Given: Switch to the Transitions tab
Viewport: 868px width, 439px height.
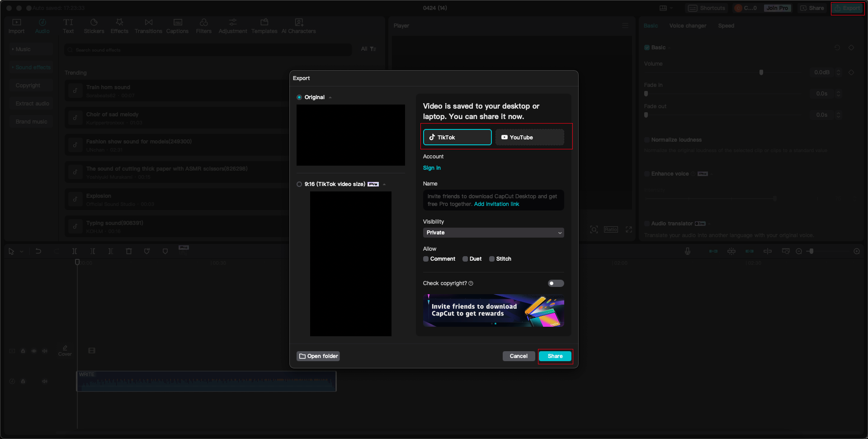Looking at the screenshot, I should click(148, 26).
